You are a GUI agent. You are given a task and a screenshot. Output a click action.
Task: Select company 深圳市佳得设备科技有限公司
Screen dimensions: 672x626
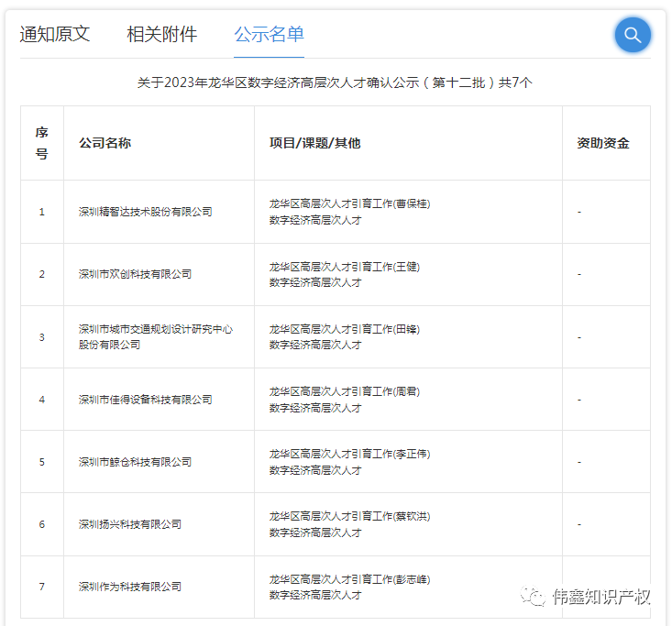145,400
